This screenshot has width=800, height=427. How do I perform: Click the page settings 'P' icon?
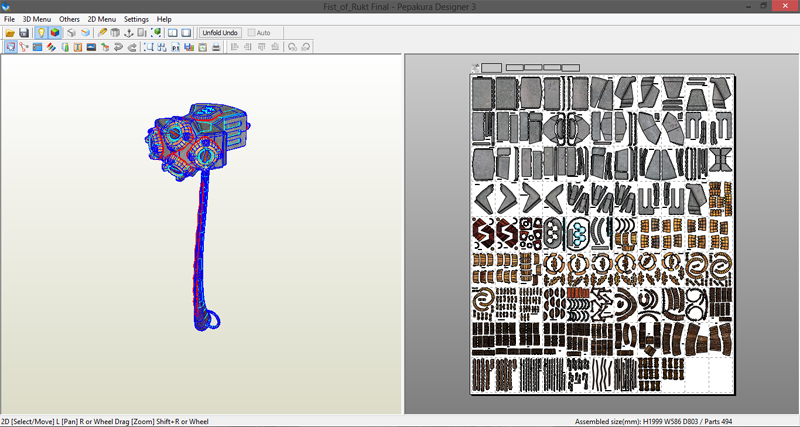click(x=176, y=47)
